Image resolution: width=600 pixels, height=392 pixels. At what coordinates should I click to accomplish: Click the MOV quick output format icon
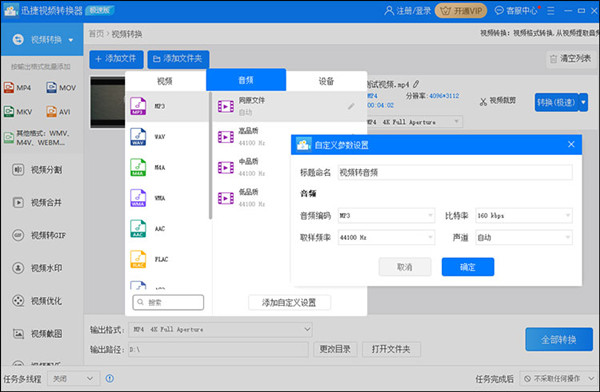pos(52,88)
